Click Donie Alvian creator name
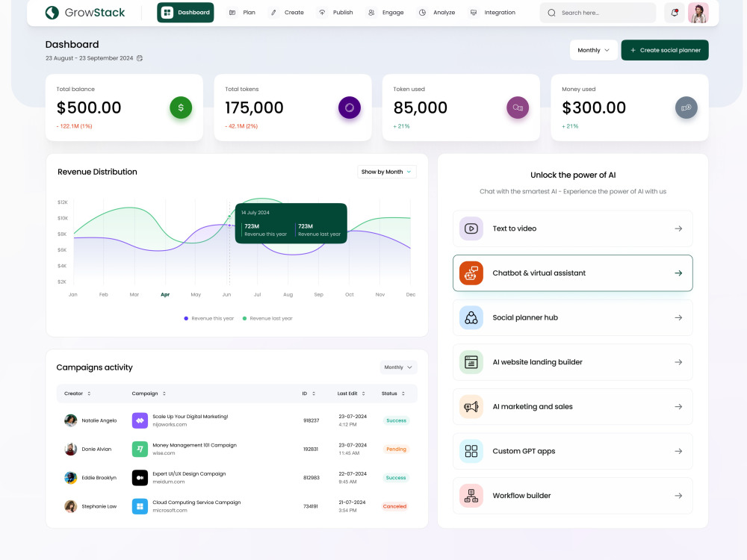Image resolution: width=747 pixels, height=560 pixels. tap(96, 449)
